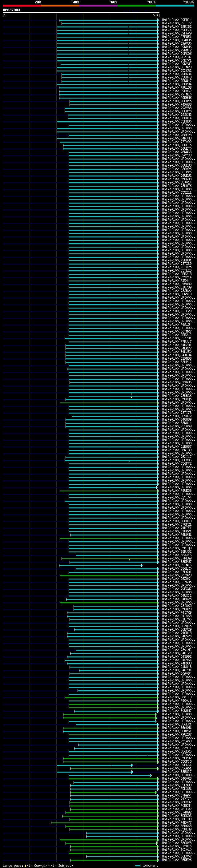
Task: Select hit UniRef100_B9II72
Action: coord(177,23)
